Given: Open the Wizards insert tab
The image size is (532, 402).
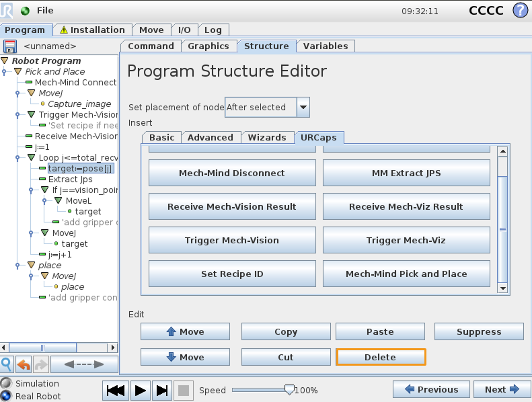Looking at the screenshot, I should coord(267,137).
